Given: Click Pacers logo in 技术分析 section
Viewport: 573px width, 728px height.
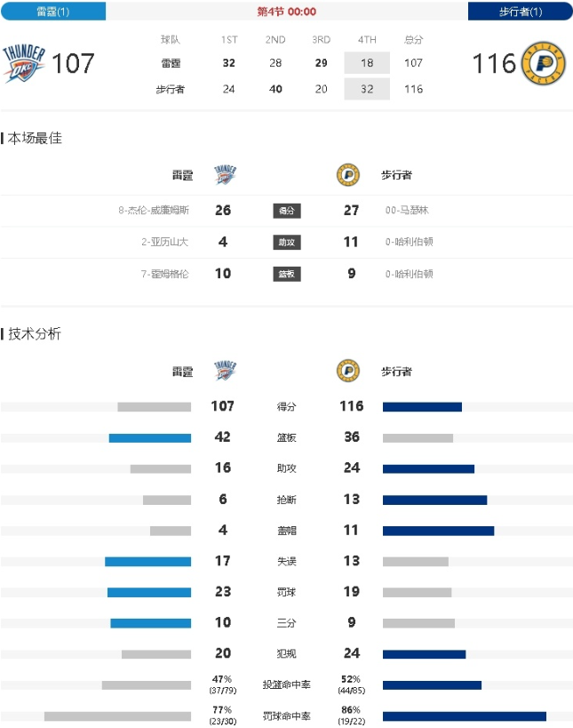Looking at the screenshot, I should pos(348,371).
